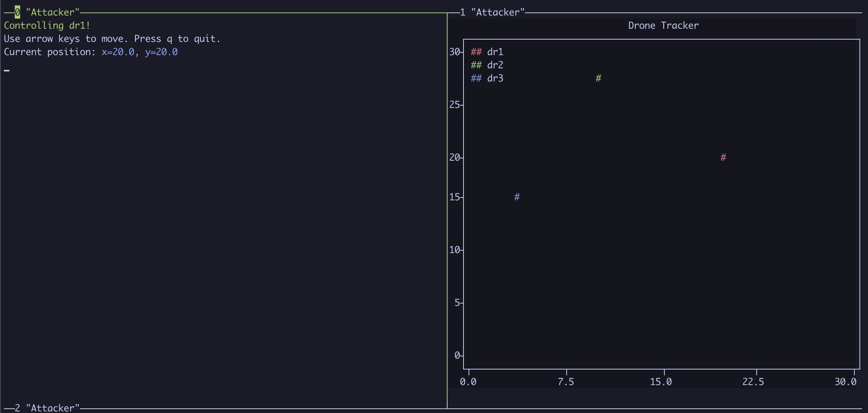Click the "Use arrow keys to move" instruction line
The width and height of the screenshot is (868, 413).
112,39
